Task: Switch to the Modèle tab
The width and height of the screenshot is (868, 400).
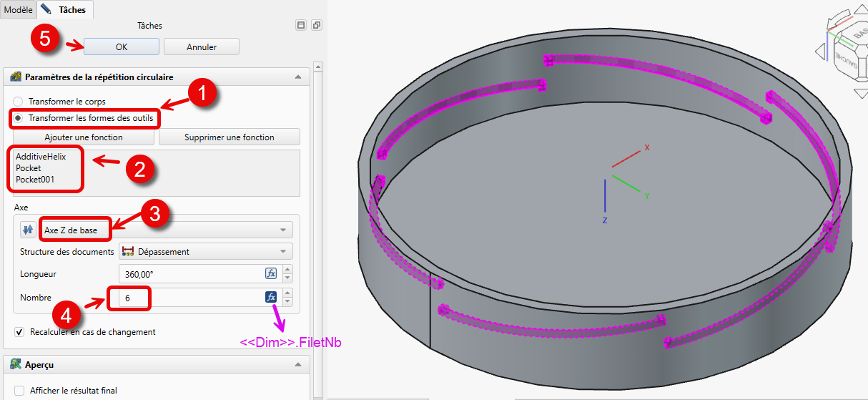Action: click(x=18, y=10)
